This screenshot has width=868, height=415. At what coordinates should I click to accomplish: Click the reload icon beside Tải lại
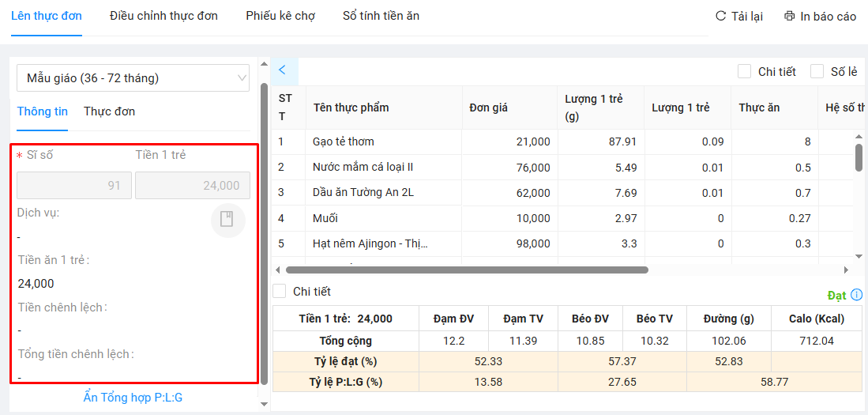720,16
